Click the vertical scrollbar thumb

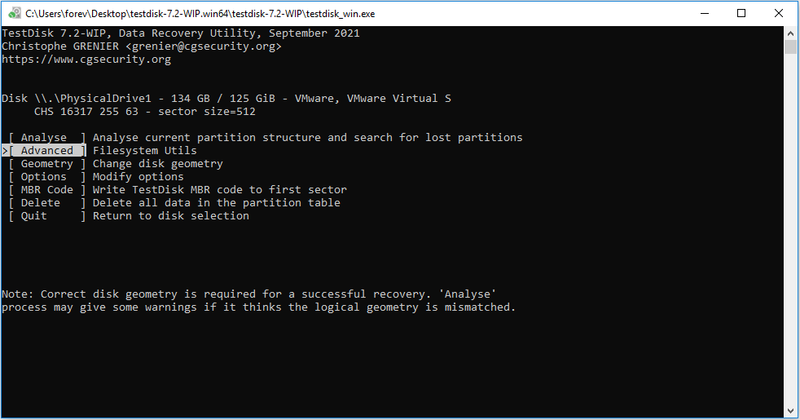pos(791,47)
